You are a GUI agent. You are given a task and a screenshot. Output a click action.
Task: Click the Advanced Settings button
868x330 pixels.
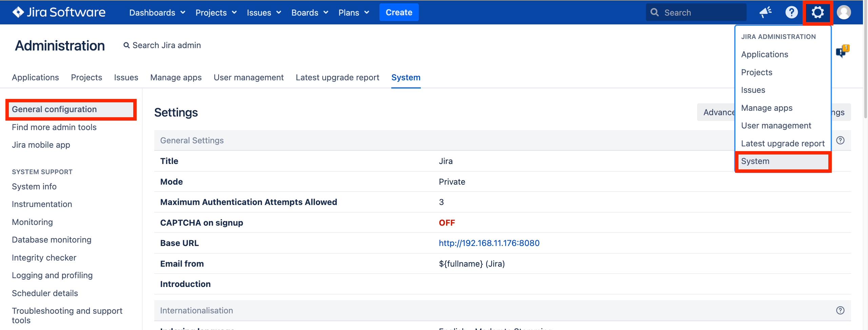click(x=716, y=112)
